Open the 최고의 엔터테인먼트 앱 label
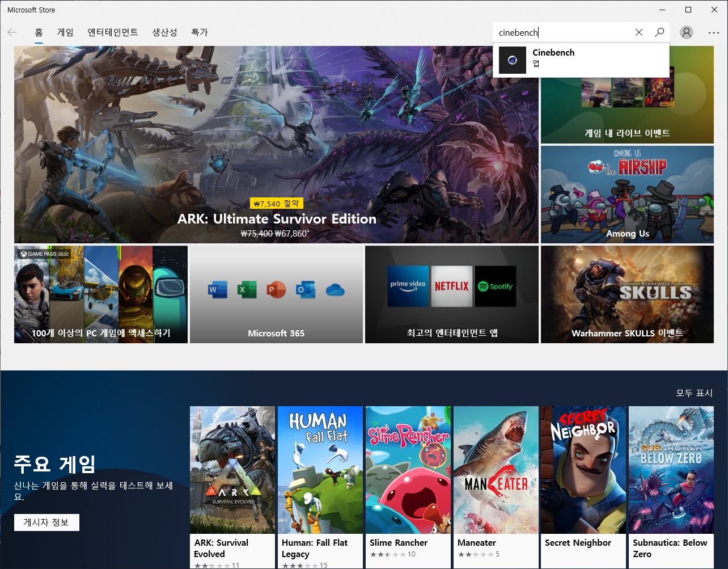The width and height of the screenshot is (728, 569). point(452,333)
